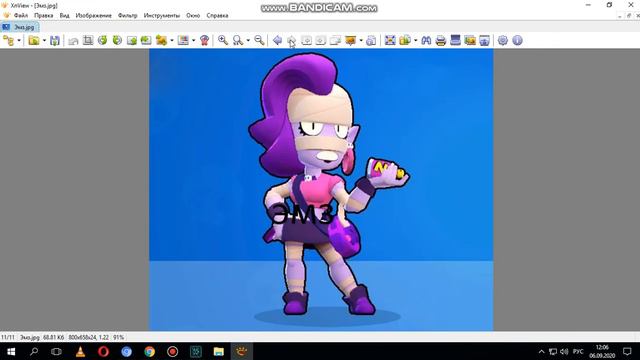Open Opera browser in taskbar
This screenshot has height=360, width=640.
pyautogui.click(x=103, y=351)
